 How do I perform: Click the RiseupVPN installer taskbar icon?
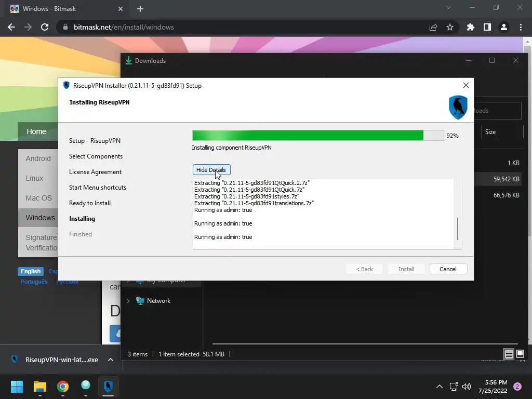pos(108,387)
